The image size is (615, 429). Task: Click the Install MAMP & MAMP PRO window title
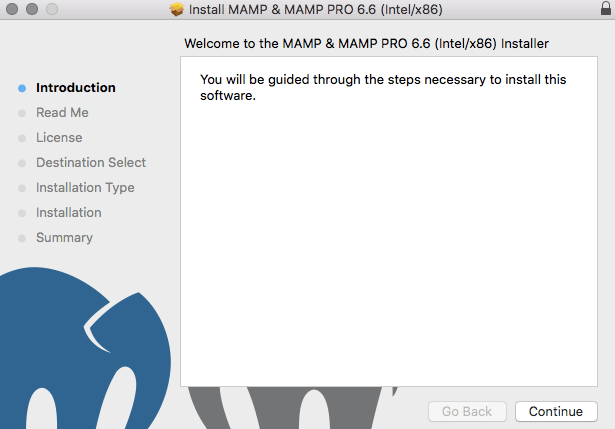pos(301,10)
